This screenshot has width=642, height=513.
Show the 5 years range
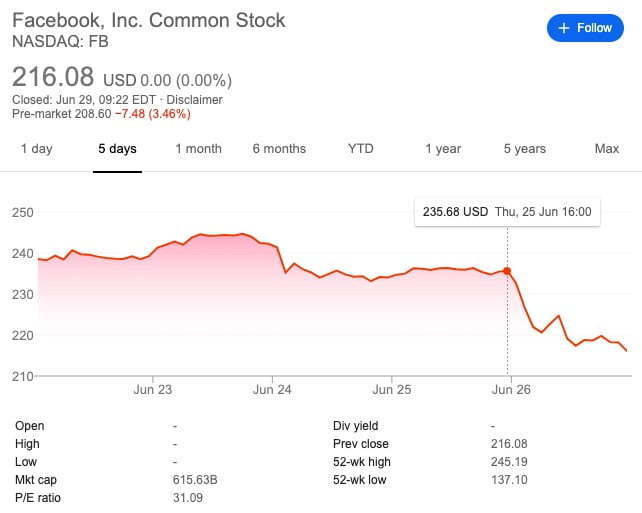[524, 149]
